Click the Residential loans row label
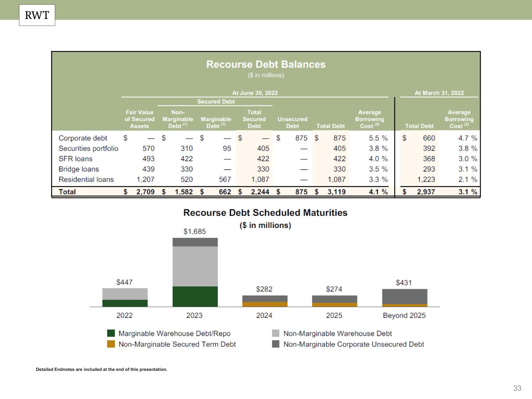This screenshot has height=399, width=532. coord(86,180)
